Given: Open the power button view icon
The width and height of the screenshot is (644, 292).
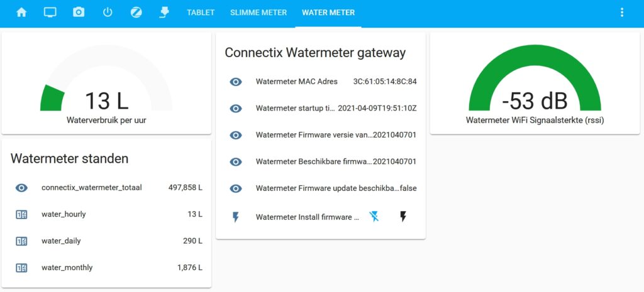Looking at the screenshot, I should 107,13.
